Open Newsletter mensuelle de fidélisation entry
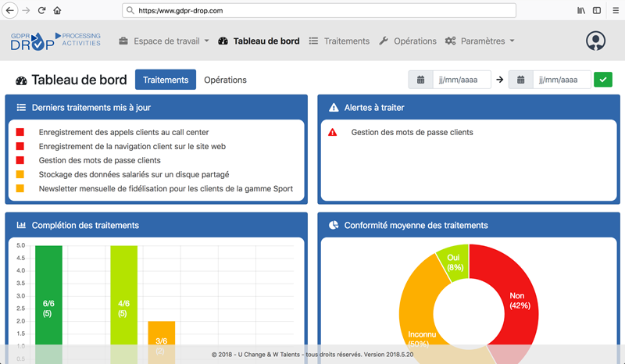 166,188
